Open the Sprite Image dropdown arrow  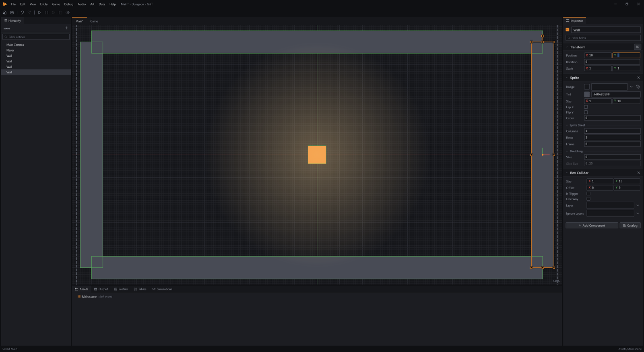[631, 87]
